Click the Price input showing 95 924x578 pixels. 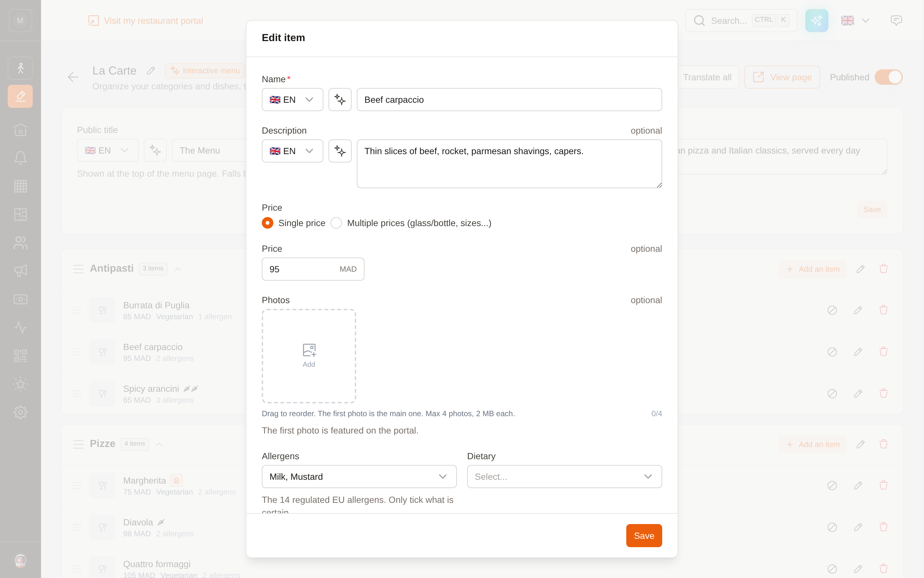tap(313, 269)
